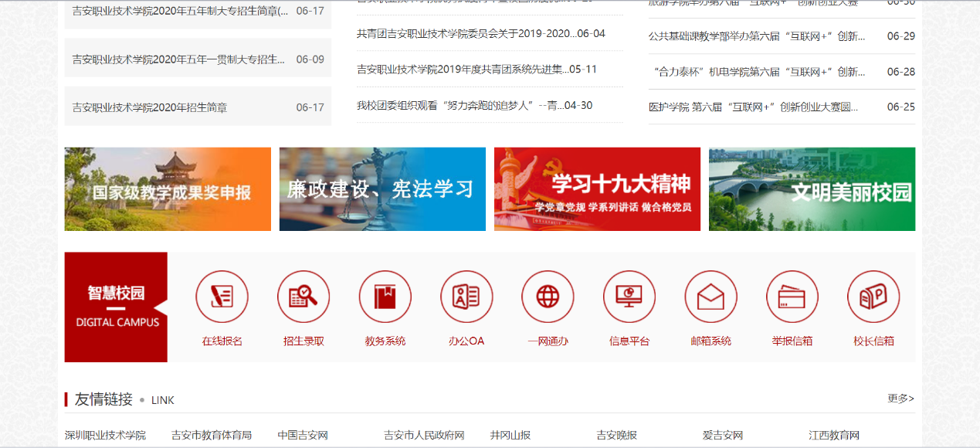Screen dimensions: 980x448
Task: Visit the 深圳职业技术学院 friend link
Action: [x=105, y=436]
